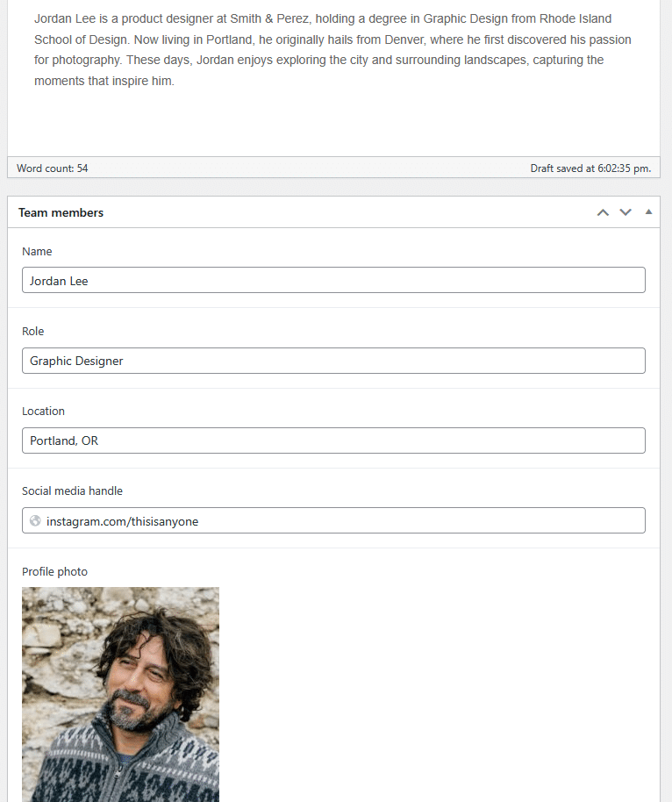The height and width of the screenshot is (802, 672).
Task: Click the Team members panel header
Action: [61, 212]
